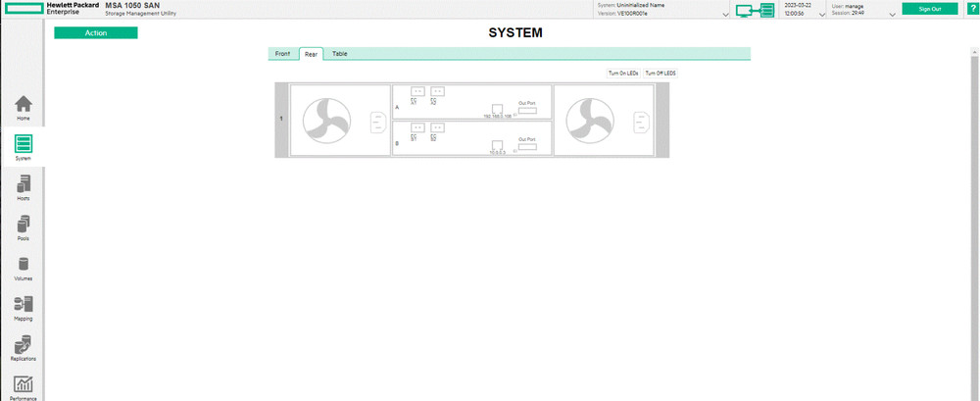Select the Volumes sidebar icon
The height and width of the screenshot is (401, 980).
click(24, 265)
